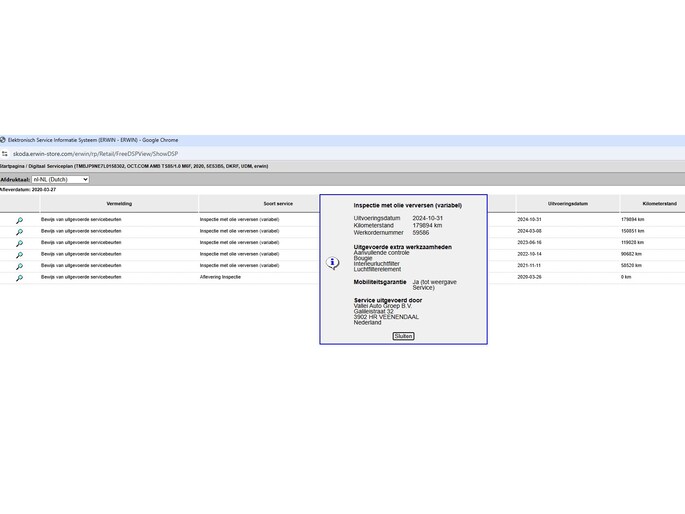This screenshot has height=514, width=685.
Task: View details of the 2023-06-16 inspection
Action: click(x=19, y=243)
